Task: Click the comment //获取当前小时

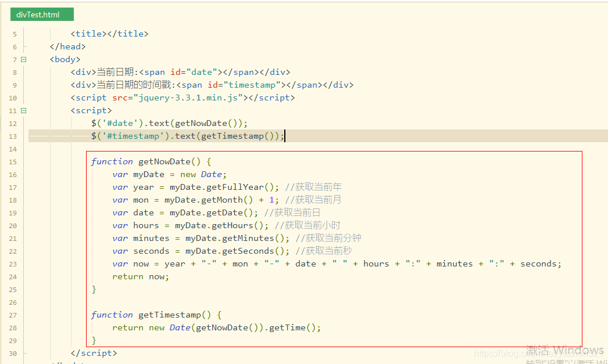Action: click(307, 225)
